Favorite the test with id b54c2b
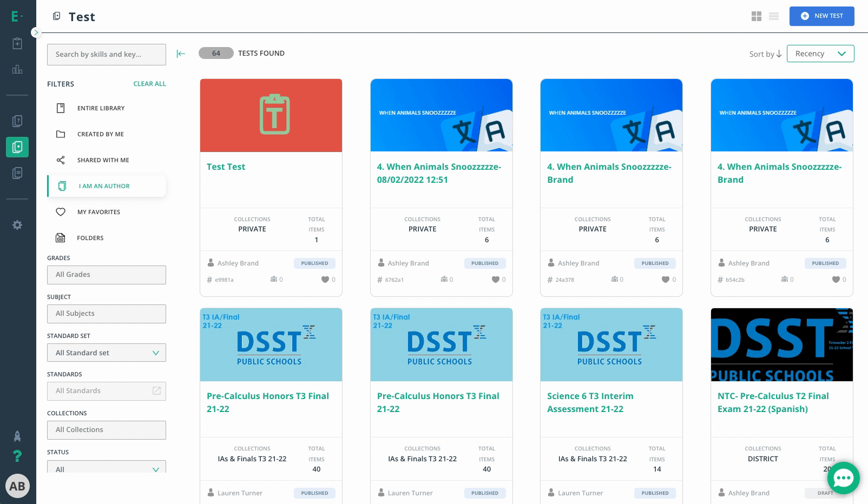This screenshot has height=504, width=868. (836, 280)
